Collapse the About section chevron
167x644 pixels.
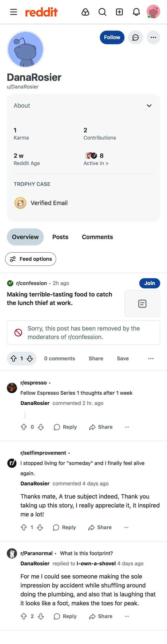[149, 106]
